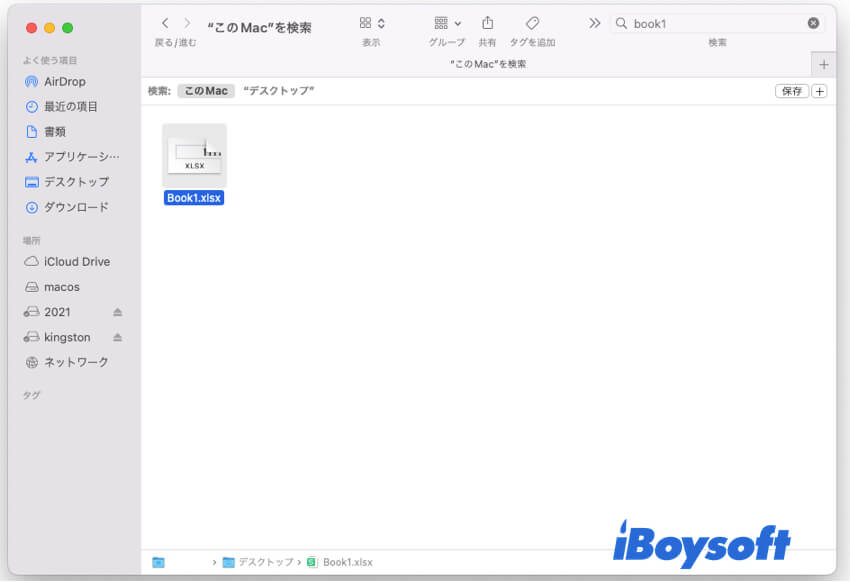
Task: Open AirDrop in the sidebar
Action: coord(67,81)
